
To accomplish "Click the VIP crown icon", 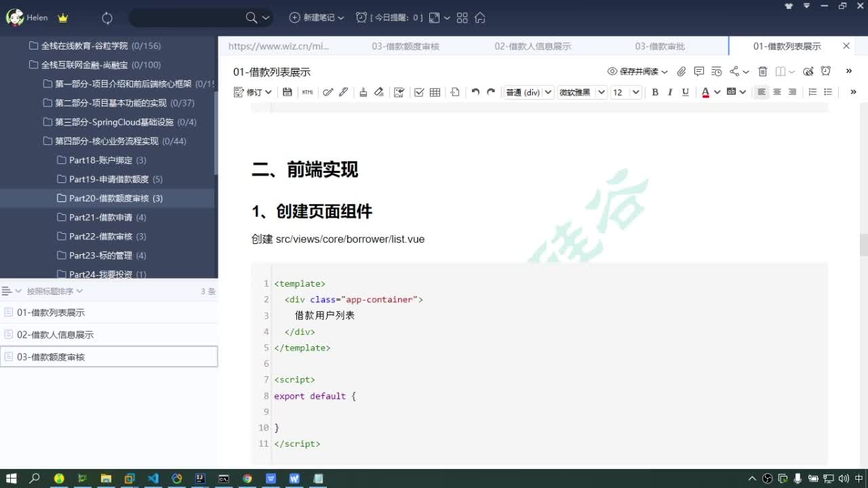I will coord(63,18).
